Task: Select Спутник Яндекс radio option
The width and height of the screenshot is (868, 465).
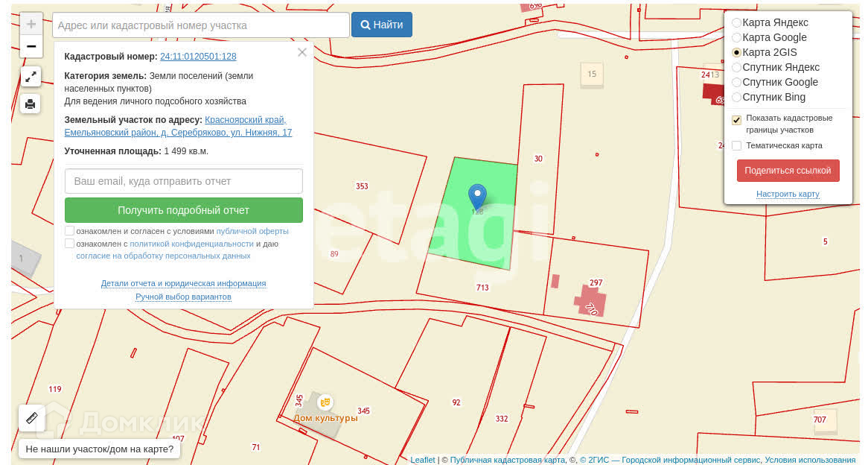Action: pos(737,68)
